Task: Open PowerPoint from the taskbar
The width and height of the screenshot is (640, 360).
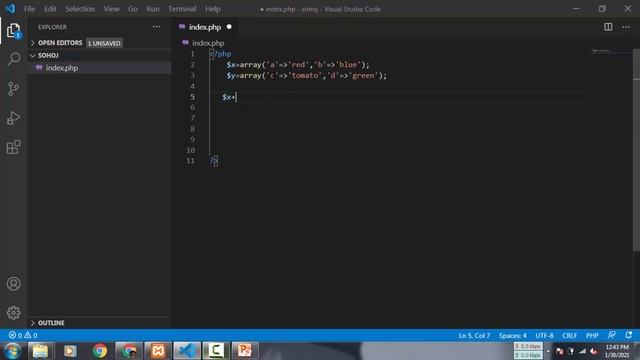Action: pyautogui.click(x=245, y=351)
